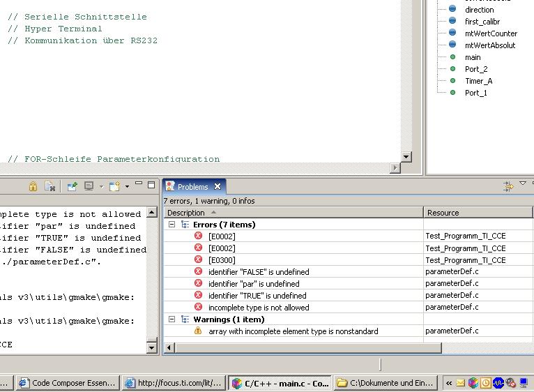
Task: Click the mail envelope tray icon
Action: pyautogui.click(x=460, y=383)
